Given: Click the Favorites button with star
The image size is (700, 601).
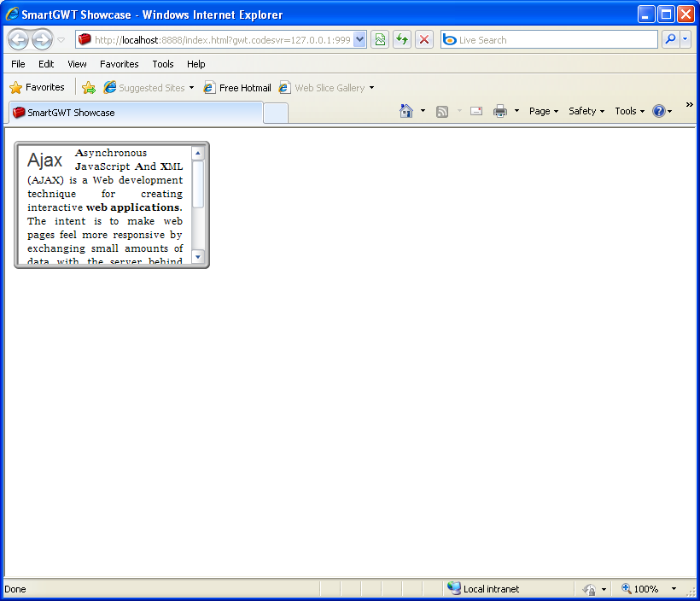Looking at the screenshot, I should tap(38, 87).
